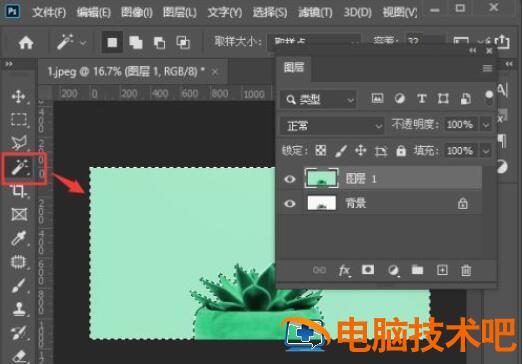Select the Crop tool
Image resolution: width=523 pixels, height=364 pixels.
[18, 191]
